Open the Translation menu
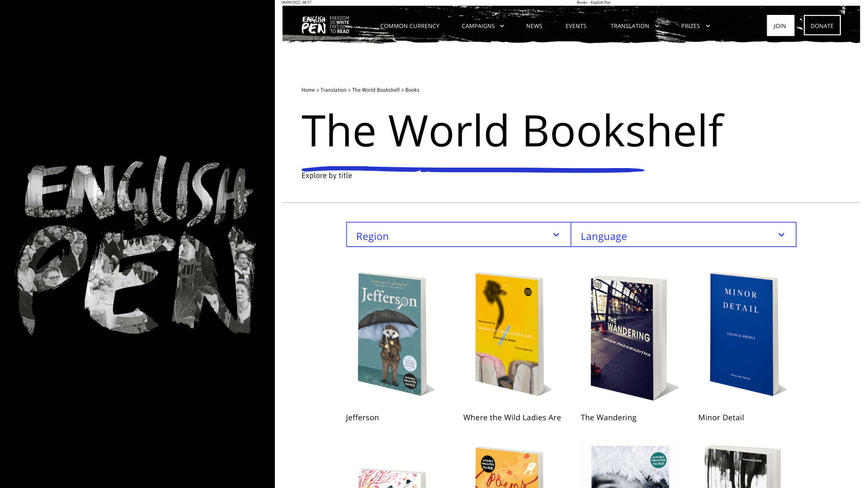Viewport: 868px width, 488px height. [x=630, y=26]
